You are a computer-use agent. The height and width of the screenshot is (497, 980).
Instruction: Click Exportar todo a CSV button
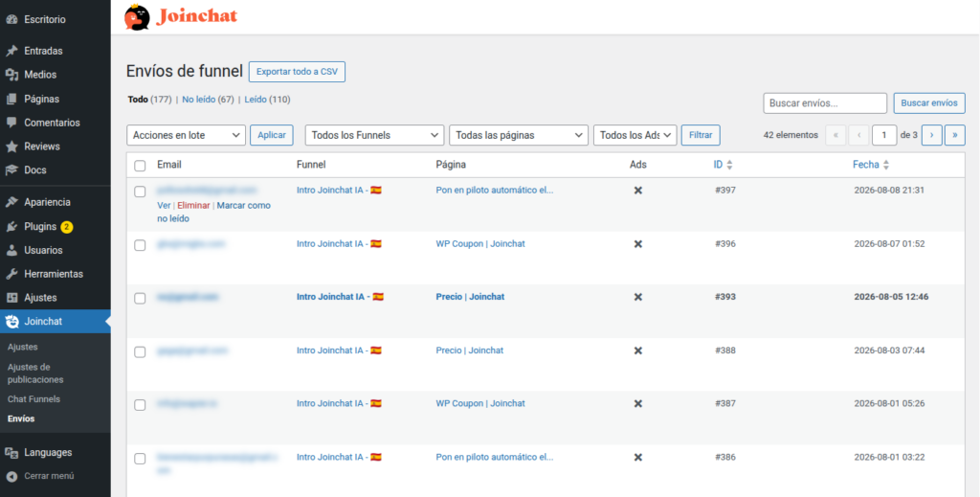click(297, 72)
